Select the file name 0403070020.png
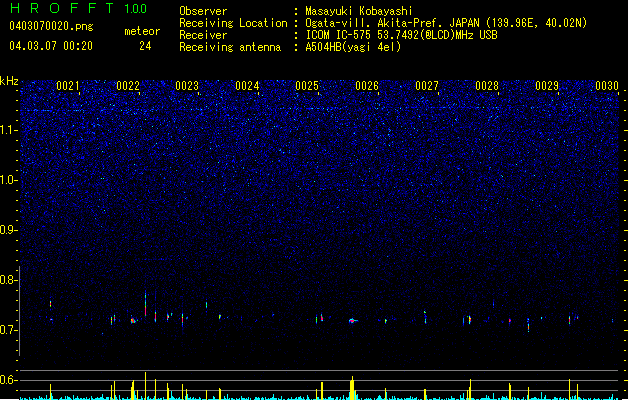This screenshot has height=400, width=629. [51, 26]
